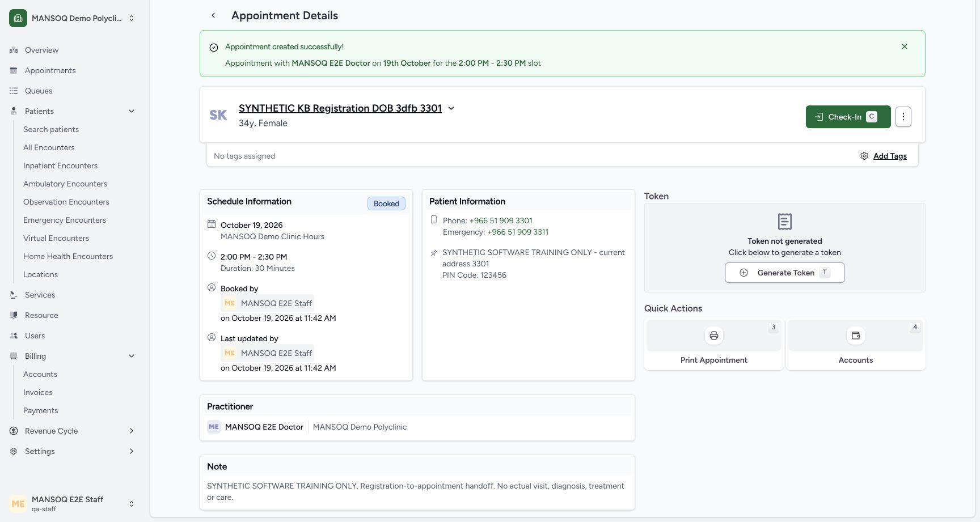The height and width of the screenshot is (522, 980).
Task: Click the Booked status badge
Action: point(386,203)
